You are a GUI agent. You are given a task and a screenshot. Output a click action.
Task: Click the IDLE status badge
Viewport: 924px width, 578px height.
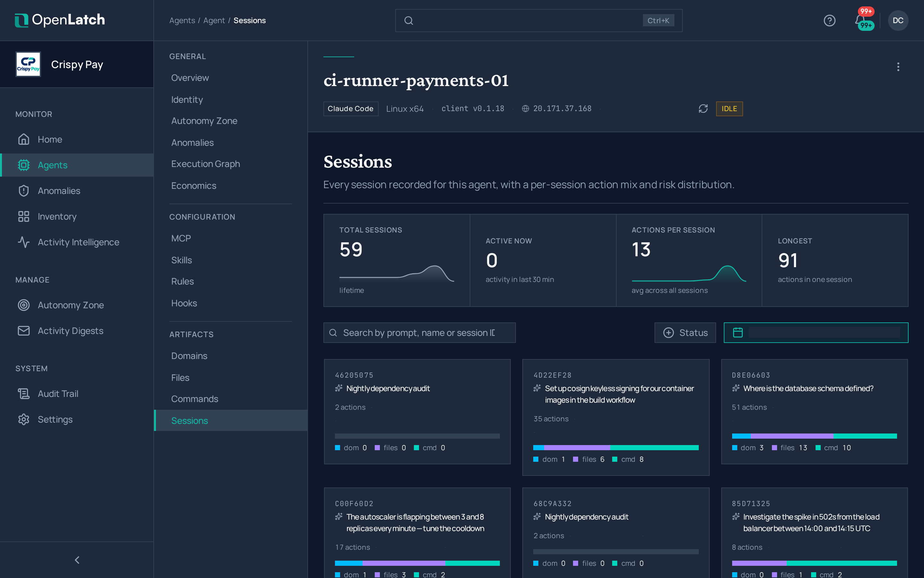click(729, 109)
